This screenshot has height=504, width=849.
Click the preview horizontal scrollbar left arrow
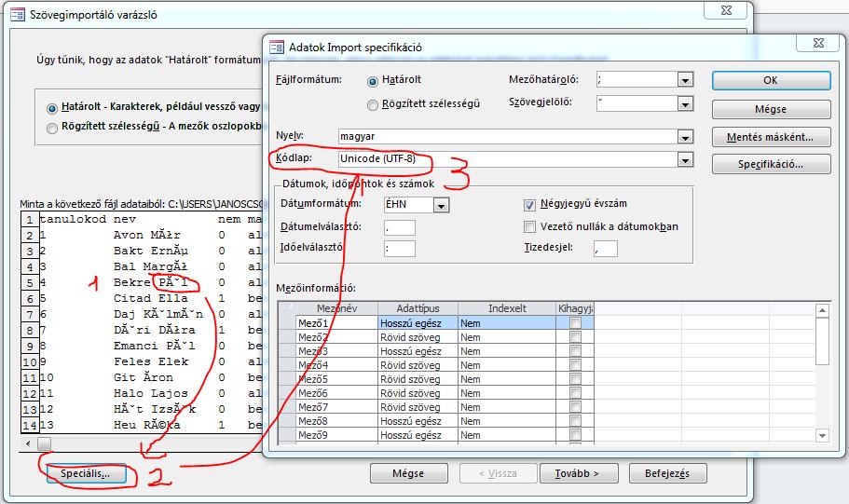coord(28,443)
